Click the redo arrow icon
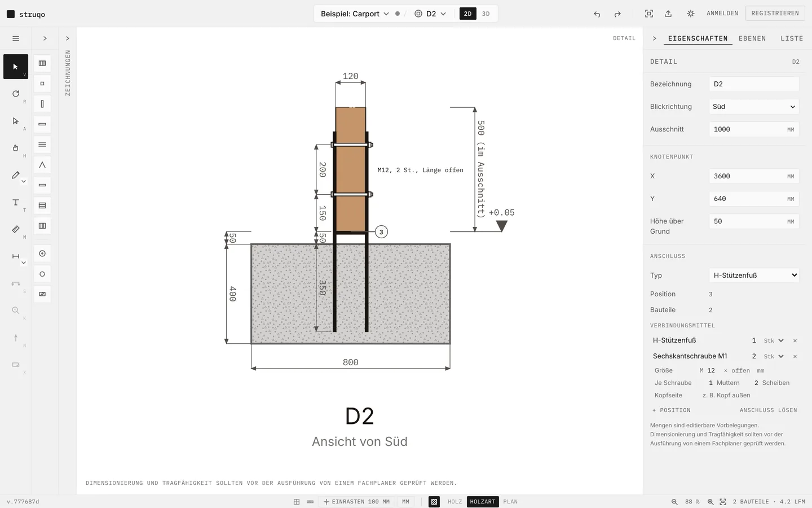This screenshot has width=812, height=508. click(x=617, y=14)
